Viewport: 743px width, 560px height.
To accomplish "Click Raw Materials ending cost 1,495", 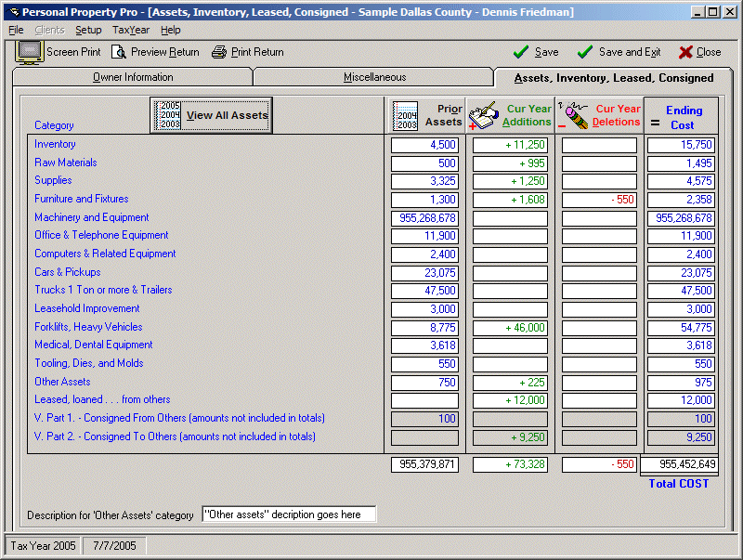I will tap(681, 163).
